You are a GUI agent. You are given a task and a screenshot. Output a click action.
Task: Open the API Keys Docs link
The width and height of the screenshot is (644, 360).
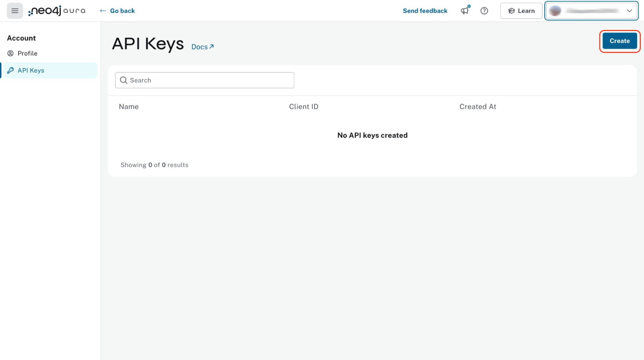pos(203,47)
